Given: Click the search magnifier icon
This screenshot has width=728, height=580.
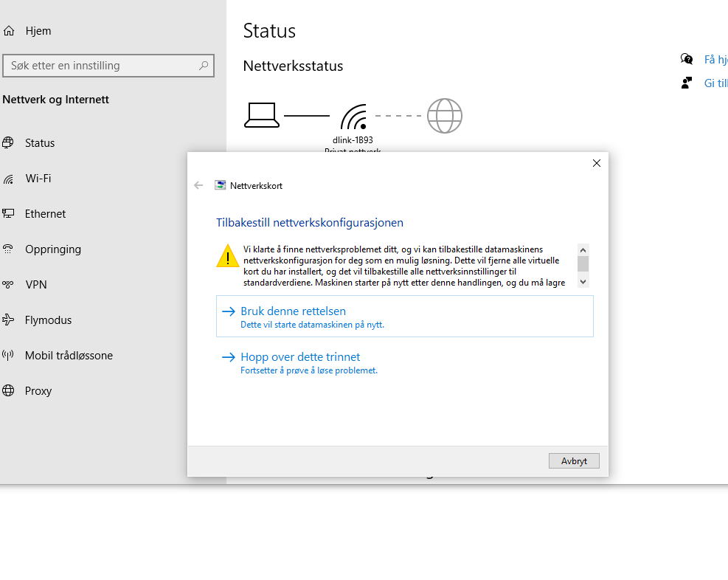Looking at the screenshot, I should [204, 66].
